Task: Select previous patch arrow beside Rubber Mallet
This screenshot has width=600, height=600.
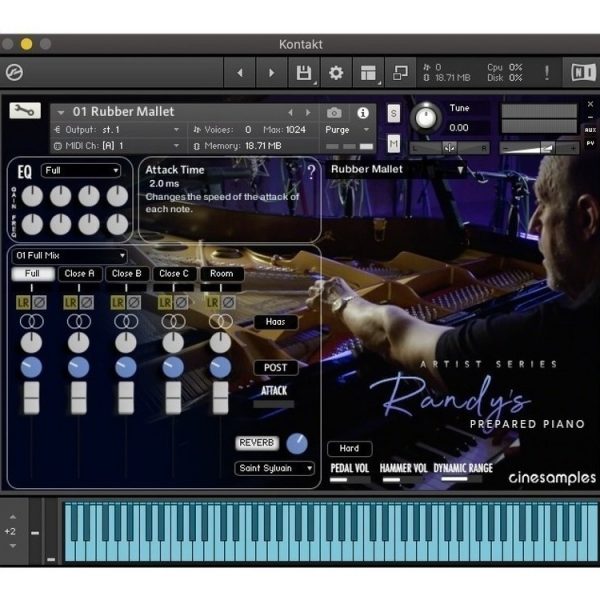Action: coord(290,112)
